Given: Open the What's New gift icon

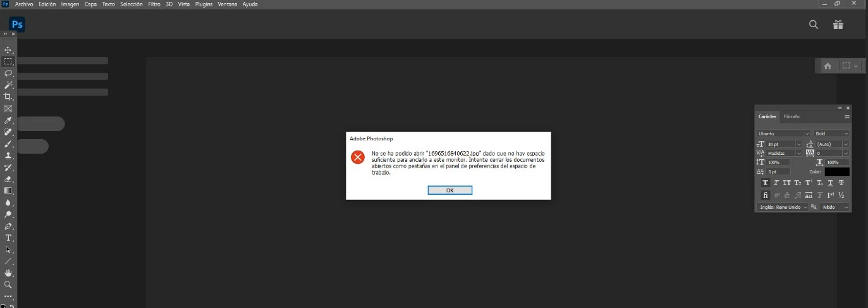Looking at the screenshot, I should point(838,25).
